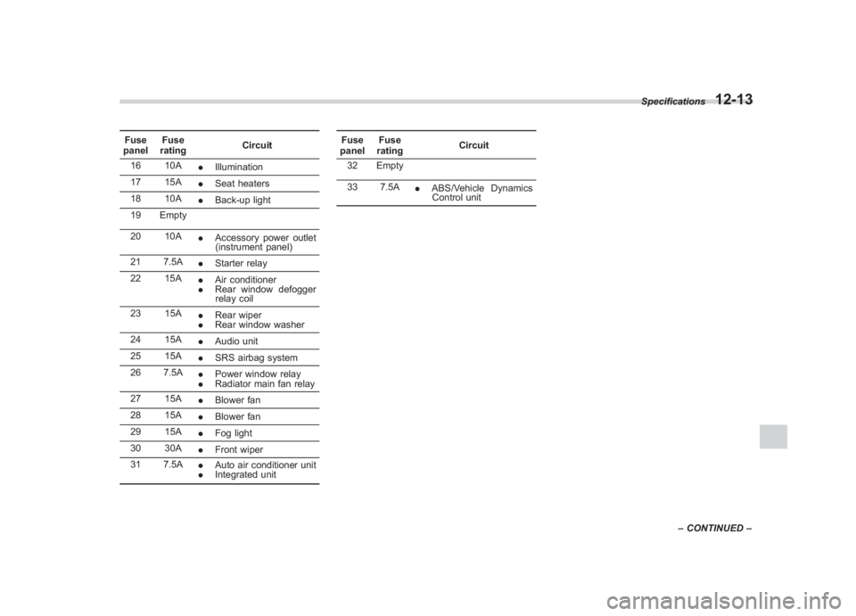
Task: Click the 'Rear wiper' entry
Action: tap(238, 316)
